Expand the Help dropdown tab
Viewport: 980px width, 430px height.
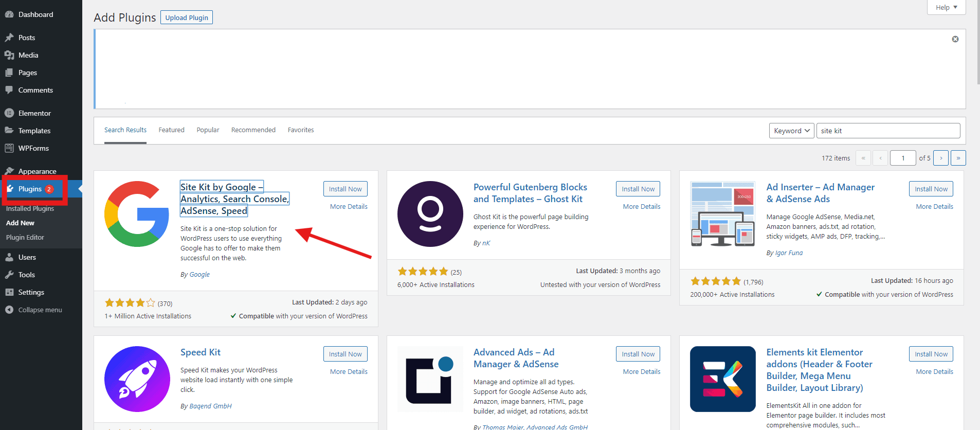point(947,7)
